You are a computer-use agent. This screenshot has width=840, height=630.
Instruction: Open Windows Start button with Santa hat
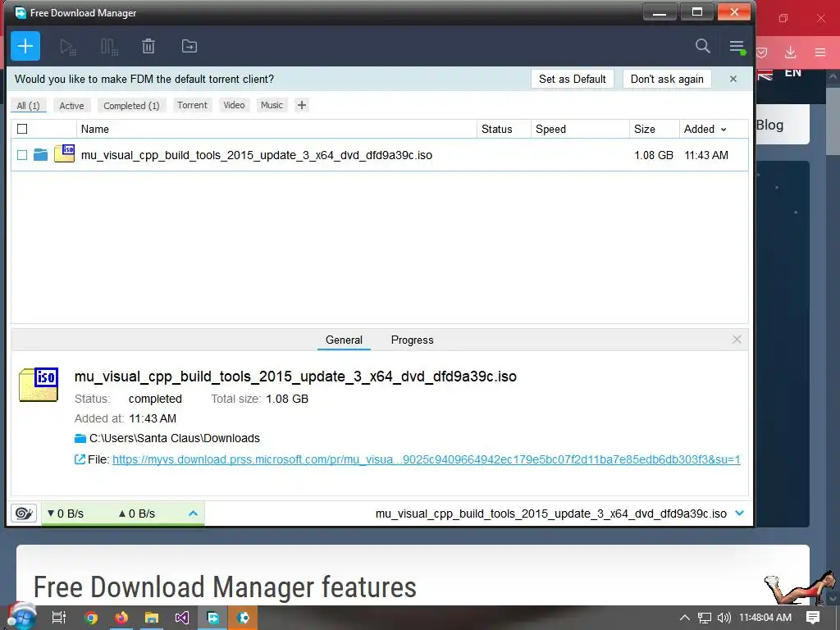[x=21, y=617]
